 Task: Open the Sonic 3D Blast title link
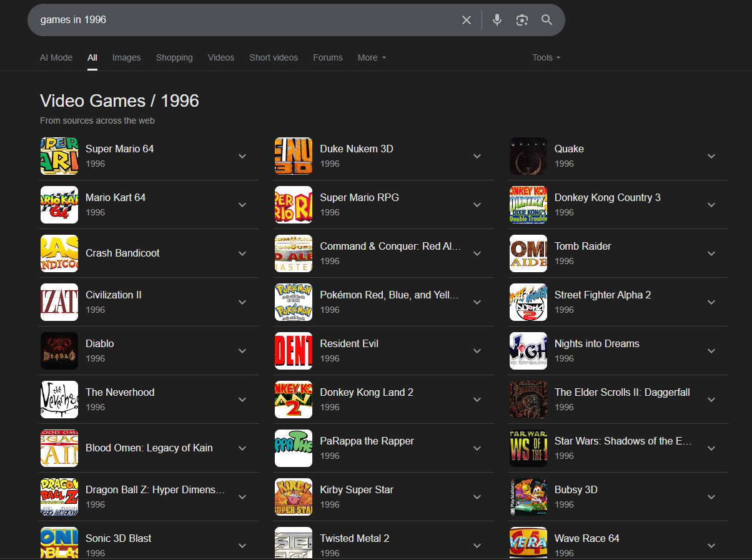pos(119,538)
